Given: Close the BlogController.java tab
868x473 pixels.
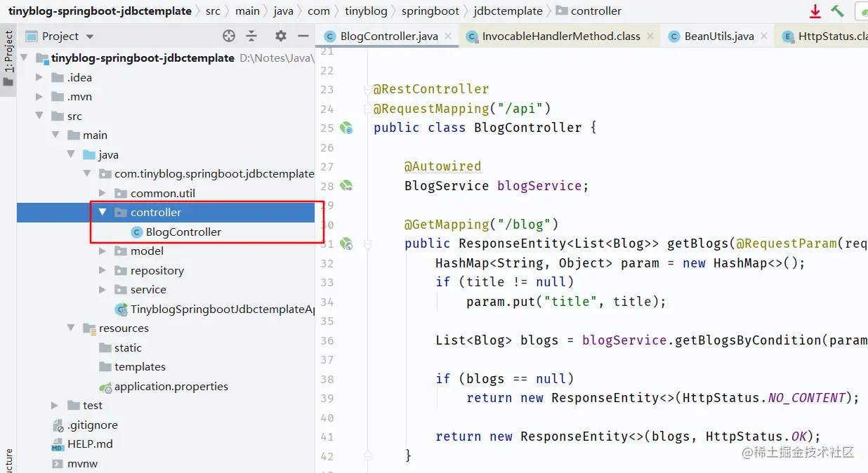Looking at the screenshot, I should pyautogui.click(x=449, y=36).
